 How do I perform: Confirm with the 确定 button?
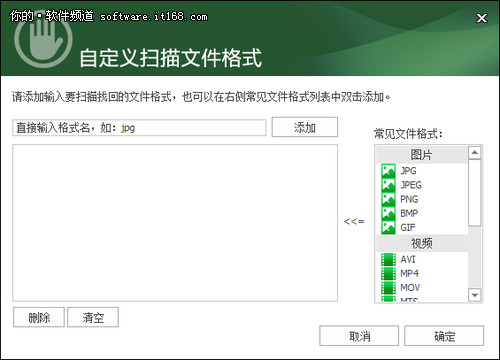[444, 336]
